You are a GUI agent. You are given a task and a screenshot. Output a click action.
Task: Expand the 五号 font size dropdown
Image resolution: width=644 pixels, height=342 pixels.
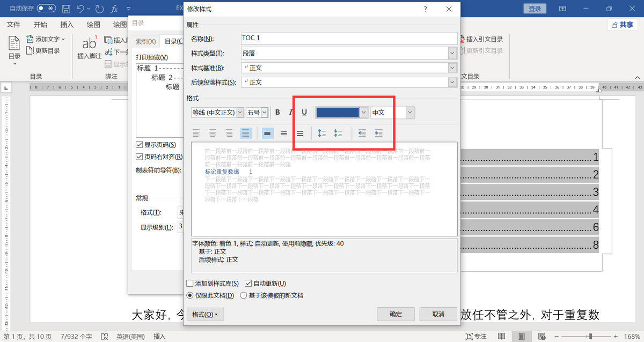265,112
